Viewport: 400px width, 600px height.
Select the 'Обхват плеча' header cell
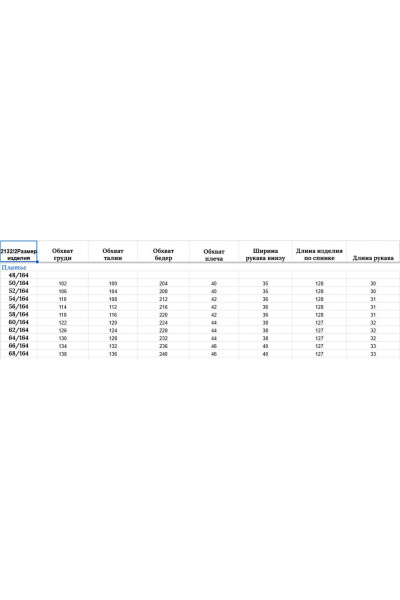214,255
